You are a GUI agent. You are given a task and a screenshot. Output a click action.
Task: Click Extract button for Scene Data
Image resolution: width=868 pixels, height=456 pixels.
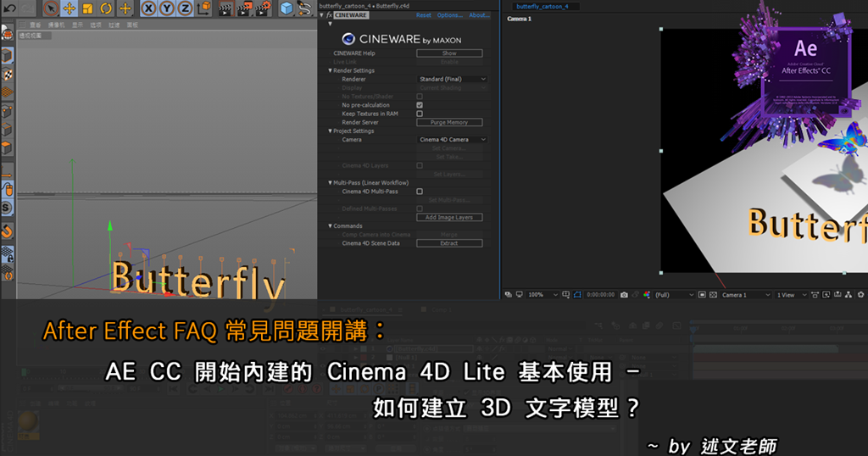[449, 243]
